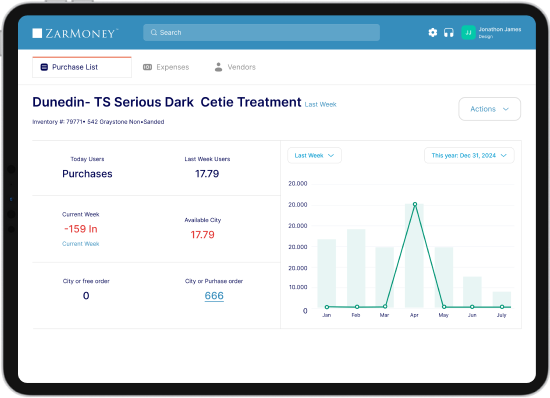Expand the Actions dropdown

[489, 109]
